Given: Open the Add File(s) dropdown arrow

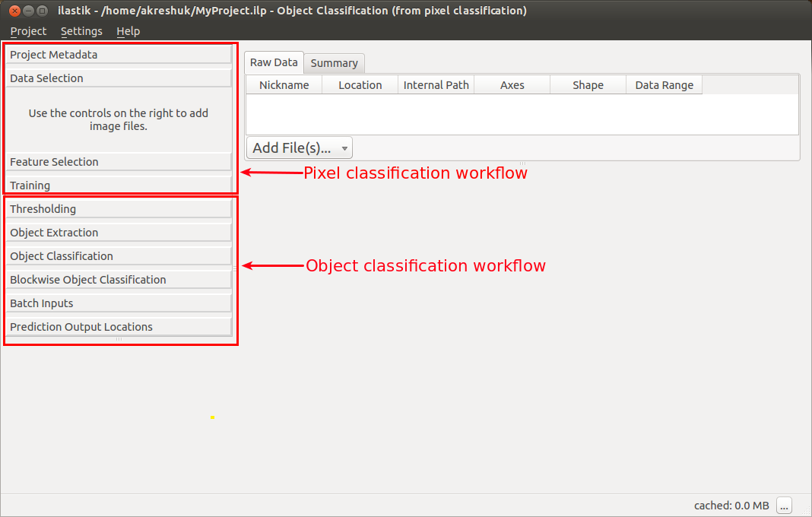Looking at the screenshot, I should (344, 147).
